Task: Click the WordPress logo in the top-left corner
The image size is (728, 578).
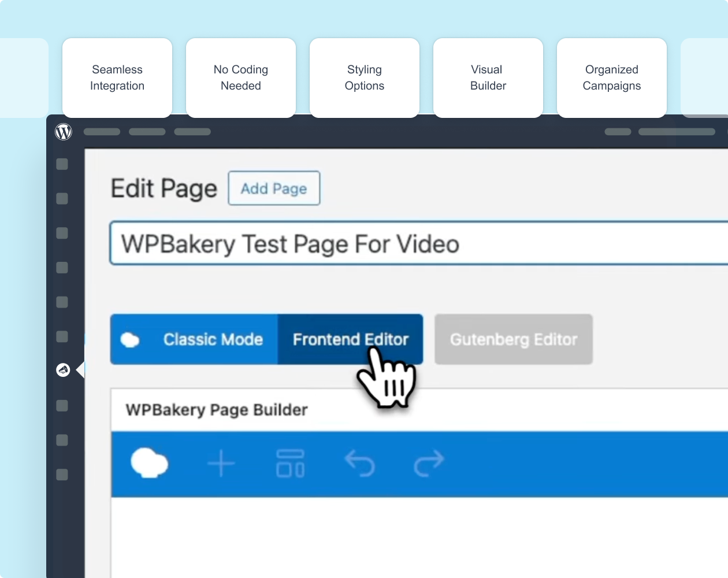Action: (63, 131)
